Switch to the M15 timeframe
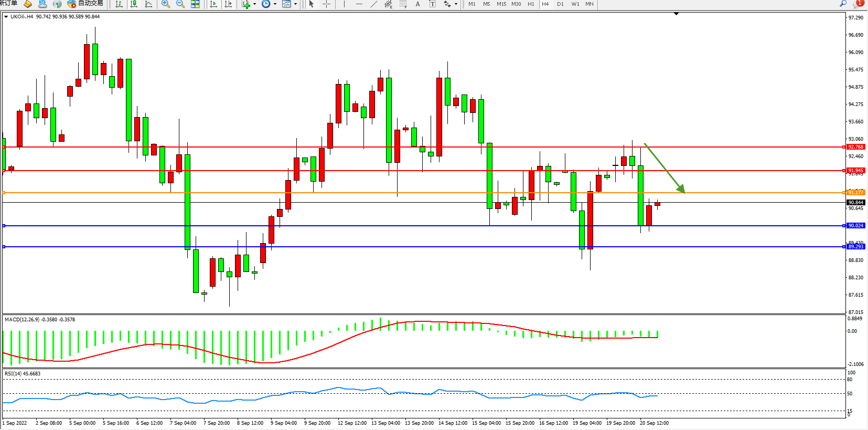This screenshot has height=430, width=868. point(501,4)
